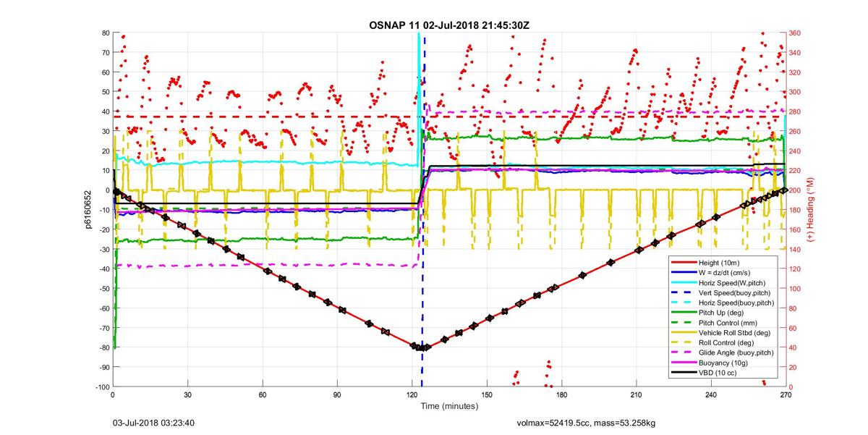Click right axis tick label '340'
This screenshot has height=435, width=868.
point(795,52)
